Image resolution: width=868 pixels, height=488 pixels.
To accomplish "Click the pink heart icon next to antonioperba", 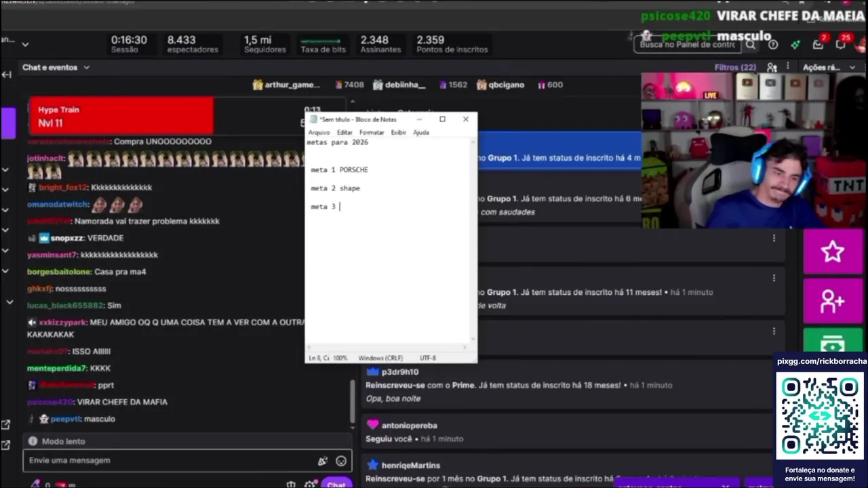I will point(372,425).
